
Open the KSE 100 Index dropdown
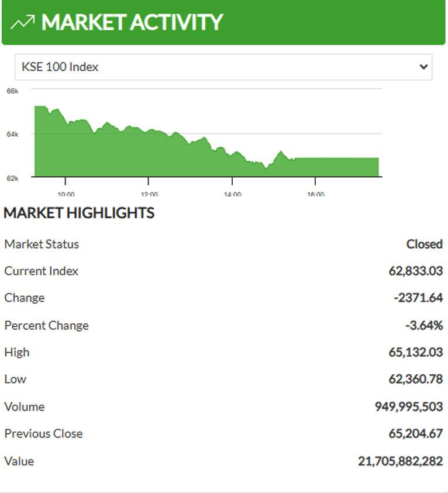click(223, 67)
